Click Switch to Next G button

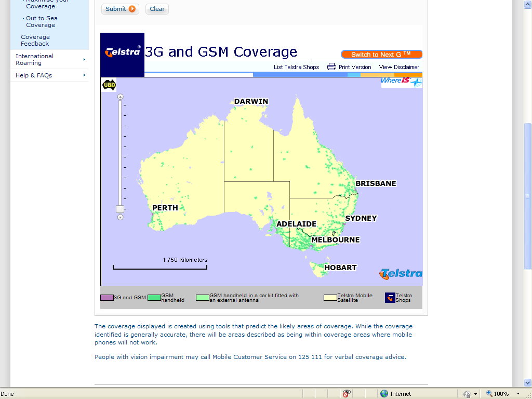381,54
